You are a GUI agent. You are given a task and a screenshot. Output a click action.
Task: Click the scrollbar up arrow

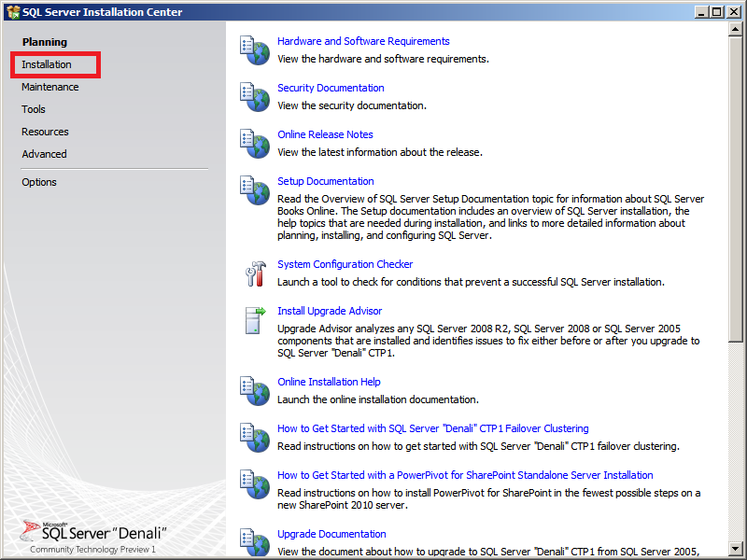coord(735,29)
